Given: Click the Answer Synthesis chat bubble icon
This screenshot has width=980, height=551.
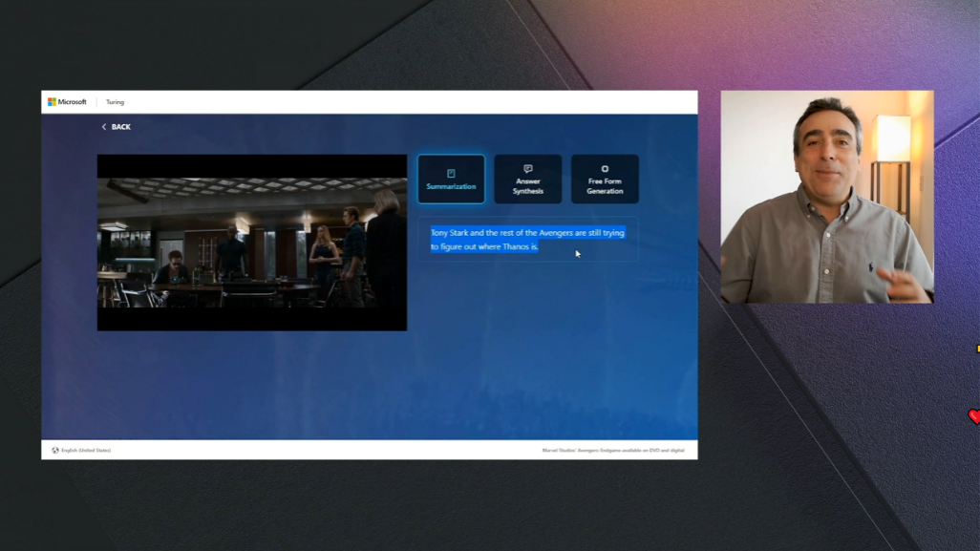Looking at the screenshot, I should coord(528,169).
